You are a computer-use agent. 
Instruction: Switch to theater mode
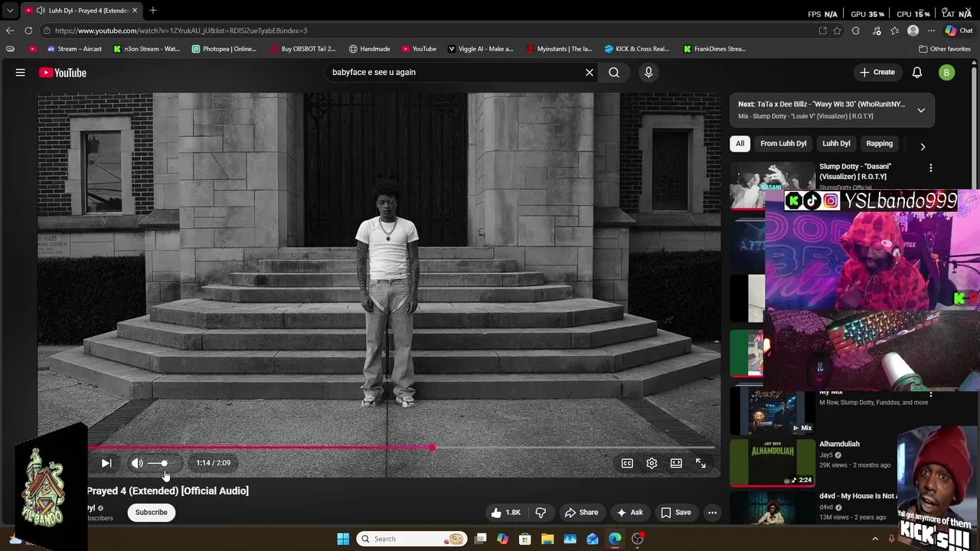[676, 463]
